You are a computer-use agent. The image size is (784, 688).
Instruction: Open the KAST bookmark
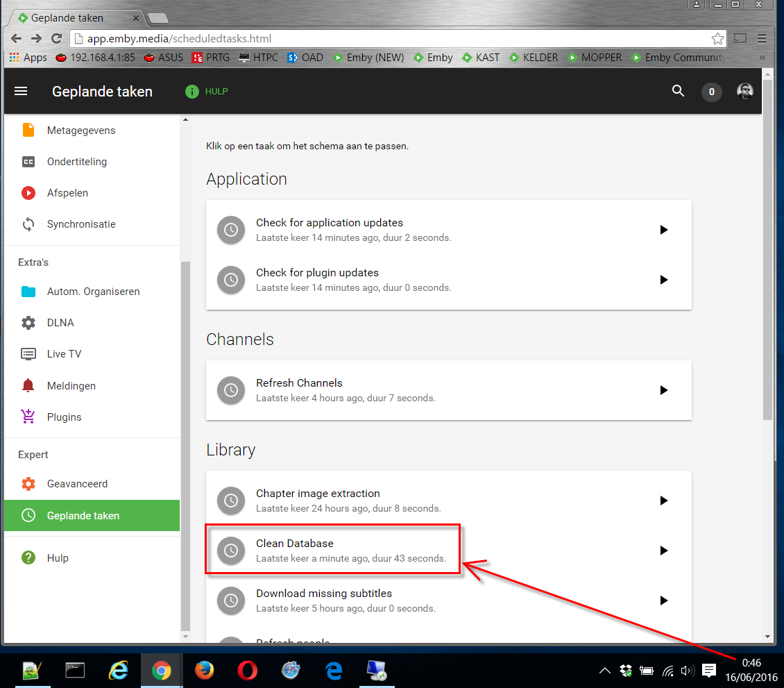tap(481, 58)
